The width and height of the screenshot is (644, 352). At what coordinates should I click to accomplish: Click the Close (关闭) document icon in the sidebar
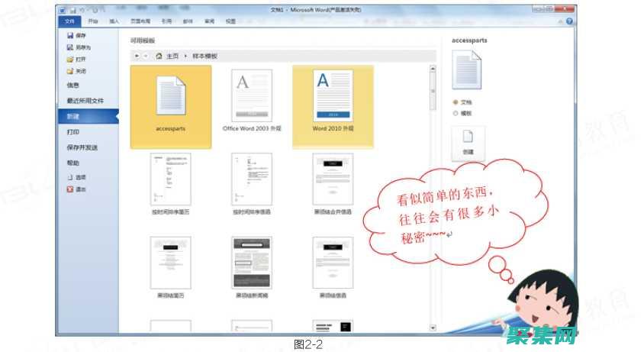[70, 71]
